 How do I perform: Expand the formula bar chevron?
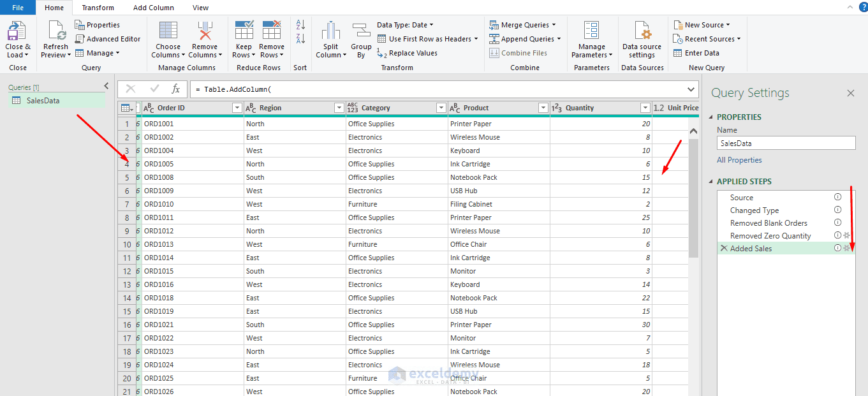tap(691, 89)
